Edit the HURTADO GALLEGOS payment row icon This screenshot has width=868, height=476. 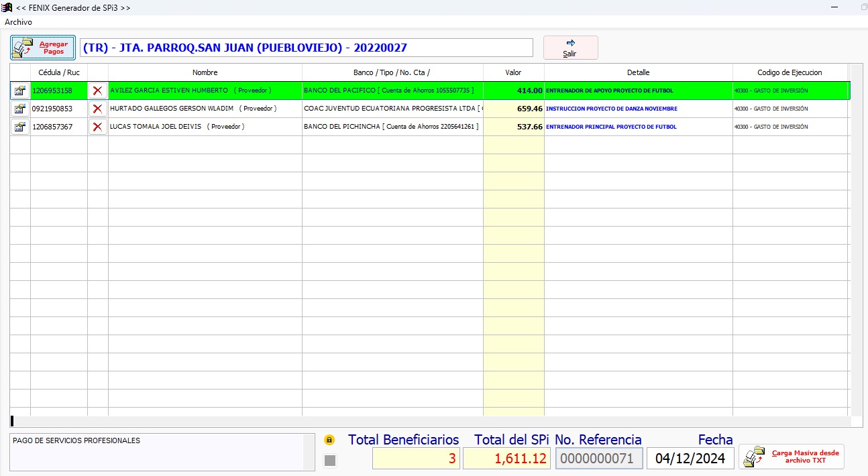20,109
